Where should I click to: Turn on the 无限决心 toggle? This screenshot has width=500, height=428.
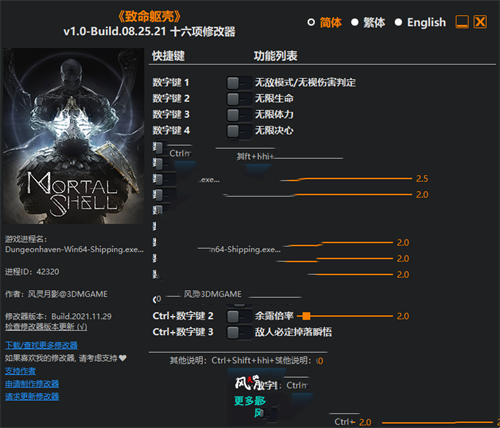tap(239, 131)
